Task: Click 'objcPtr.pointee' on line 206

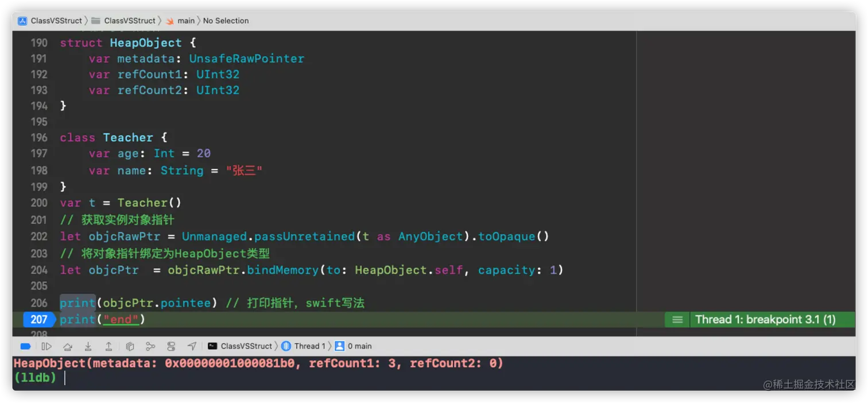Action: click(157, 303)
